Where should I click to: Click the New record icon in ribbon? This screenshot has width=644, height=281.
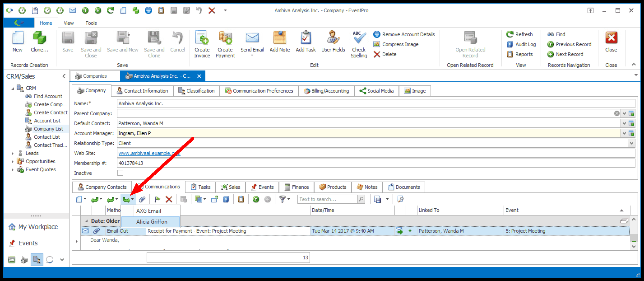[18, 42]
